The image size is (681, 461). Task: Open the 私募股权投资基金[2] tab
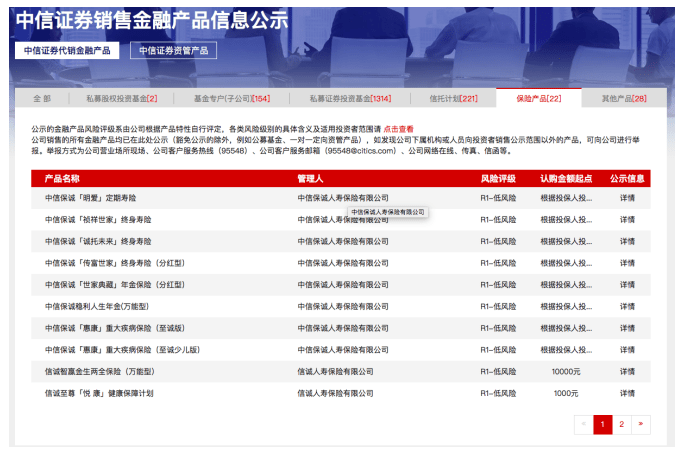coord(122,99)
